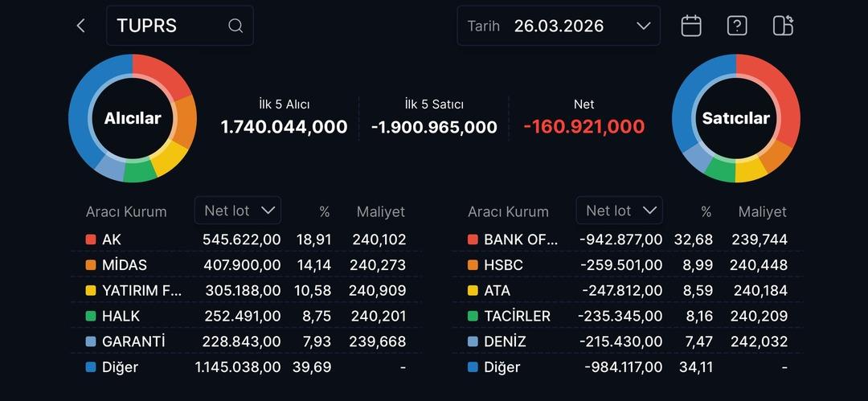Open the sellers Net lot dropdown
The width and height of the screenshot is (868, 401).
coord(620,211)
